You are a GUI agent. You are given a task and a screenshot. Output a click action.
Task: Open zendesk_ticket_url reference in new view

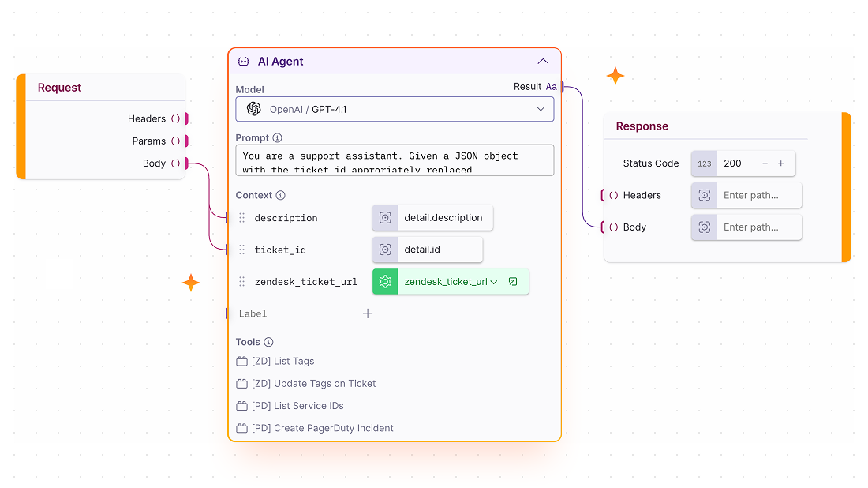point(513,282)
